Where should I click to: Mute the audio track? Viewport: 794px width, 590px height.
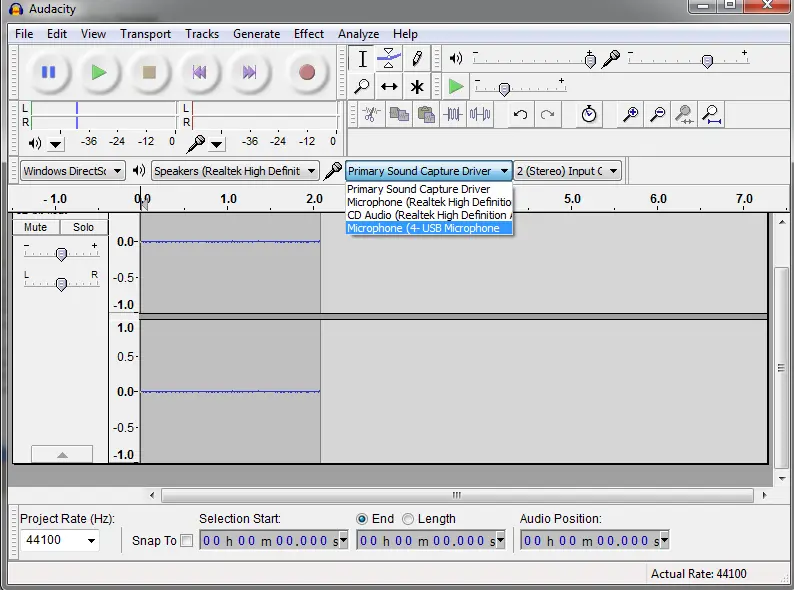click(35, 227)
